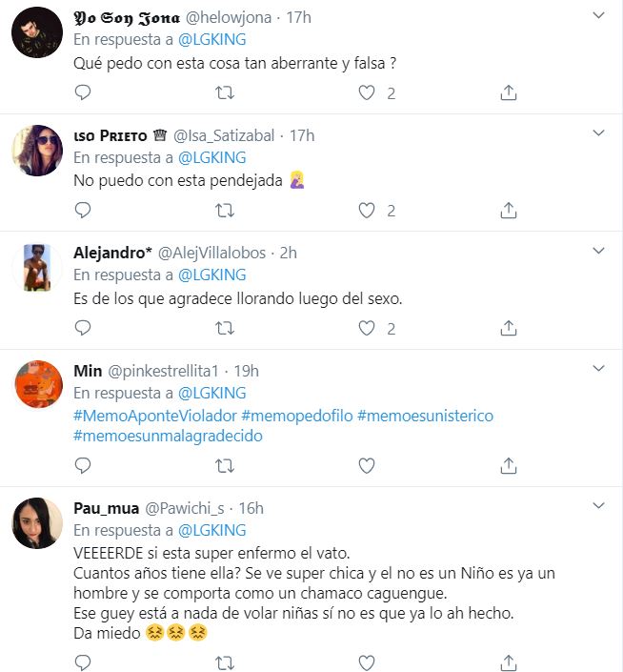
Task: Share the pinkestrellita1 tweet
Action: [x=509, y=465]
